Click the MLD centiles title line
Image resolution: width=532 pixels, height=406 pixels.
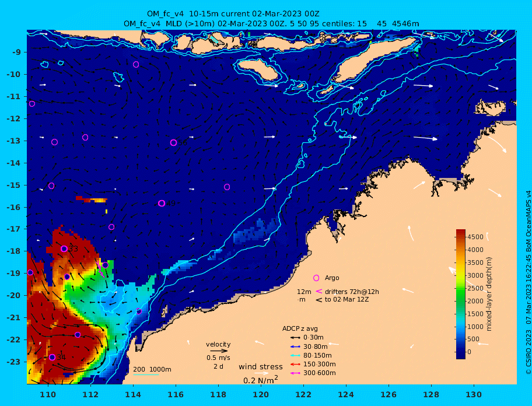[x=271, y=24]
